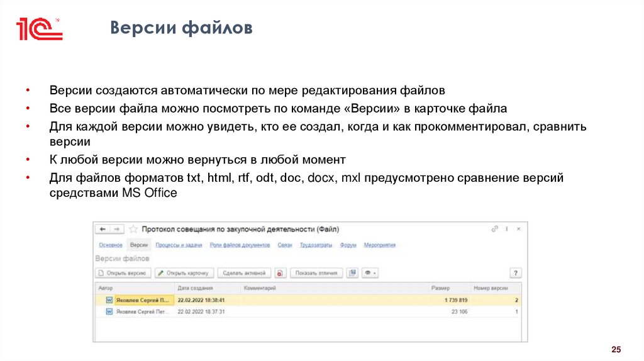Open the three-dot more actions menu
644x361 pixels.
(x=507, y=229)
